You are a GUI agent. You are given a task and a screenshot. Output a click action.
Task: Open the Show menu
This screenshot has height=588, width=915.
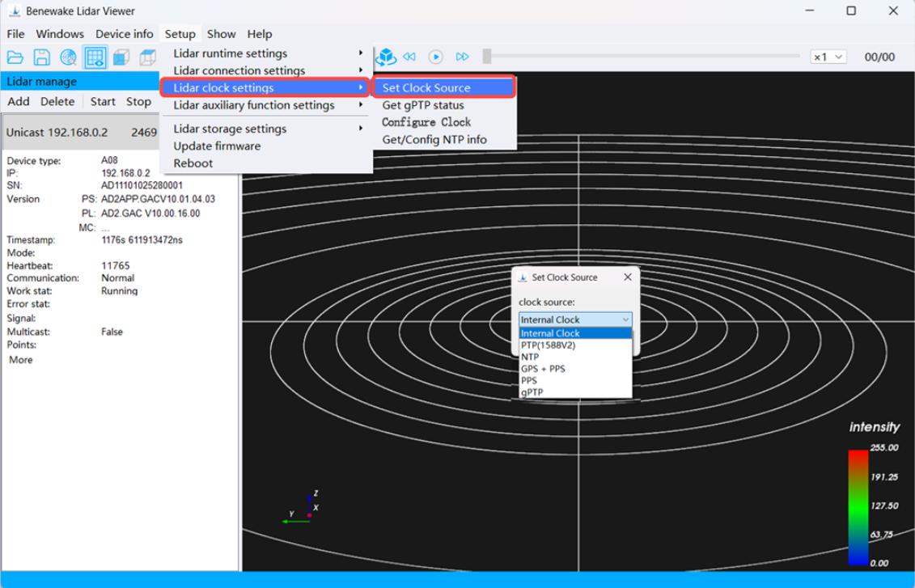pyautogui.click(x=221, y=34)
